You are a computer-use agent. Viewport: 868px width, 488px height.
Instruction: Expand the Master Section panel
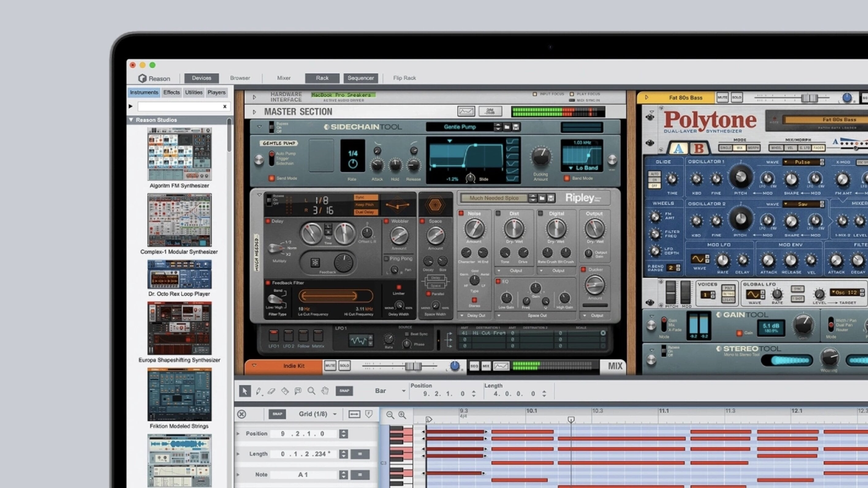(x=254, y=112)
